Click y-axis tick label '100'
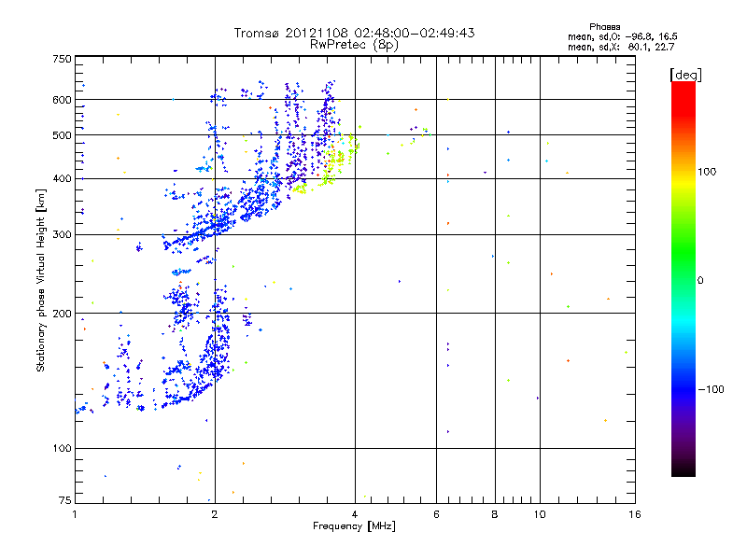 pos(62,448)
